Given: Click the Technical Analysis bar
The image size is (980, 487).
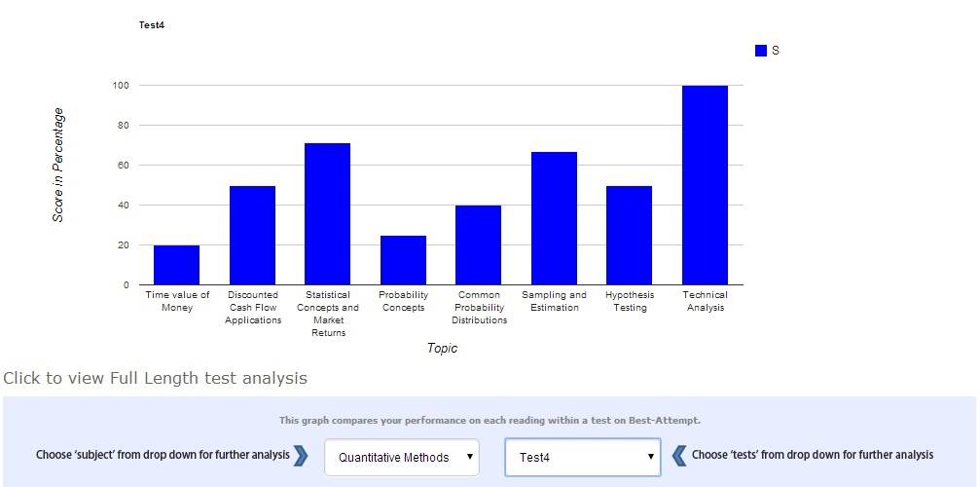Looking at the screenshot, I should pos(705,185).
